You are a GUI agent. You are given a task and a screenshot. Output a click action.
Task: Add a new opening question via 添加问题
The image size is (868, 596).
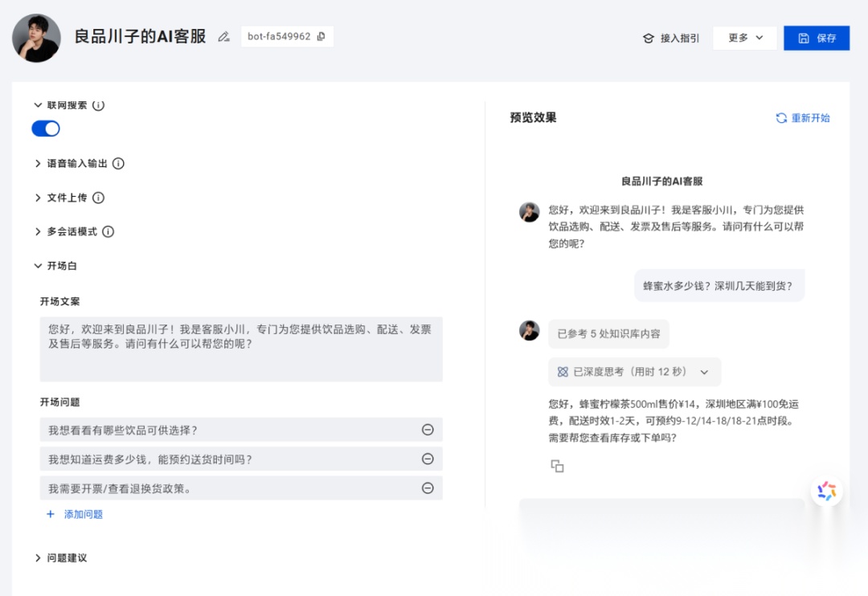pos(75,514)
